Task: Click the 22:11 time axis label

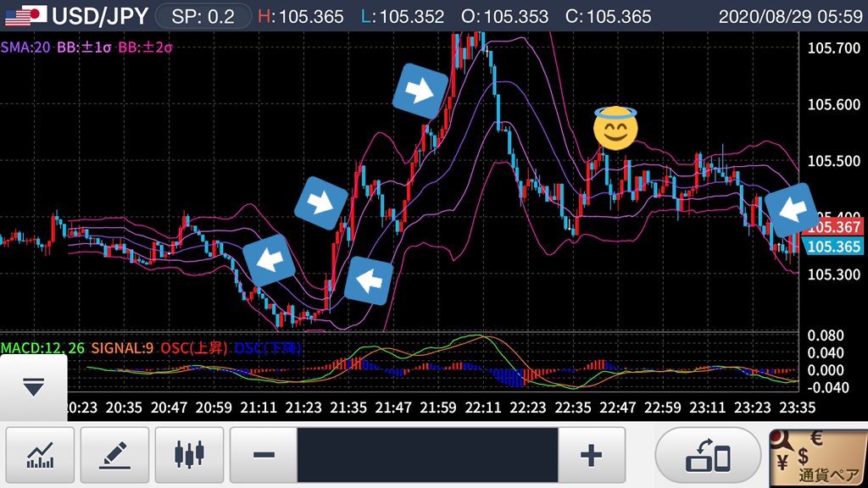Action: coord(483,408)
